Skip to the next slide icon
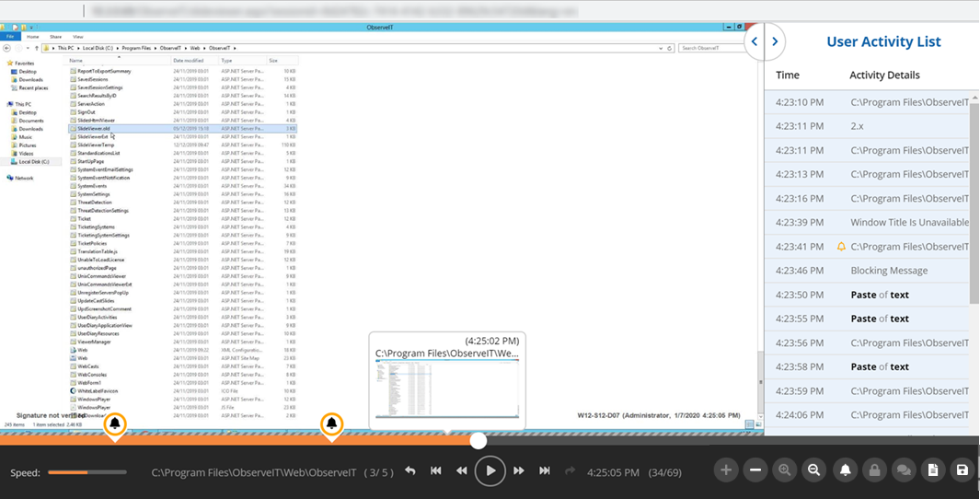This screenshot has height=499, width=980. coord(545,471)
